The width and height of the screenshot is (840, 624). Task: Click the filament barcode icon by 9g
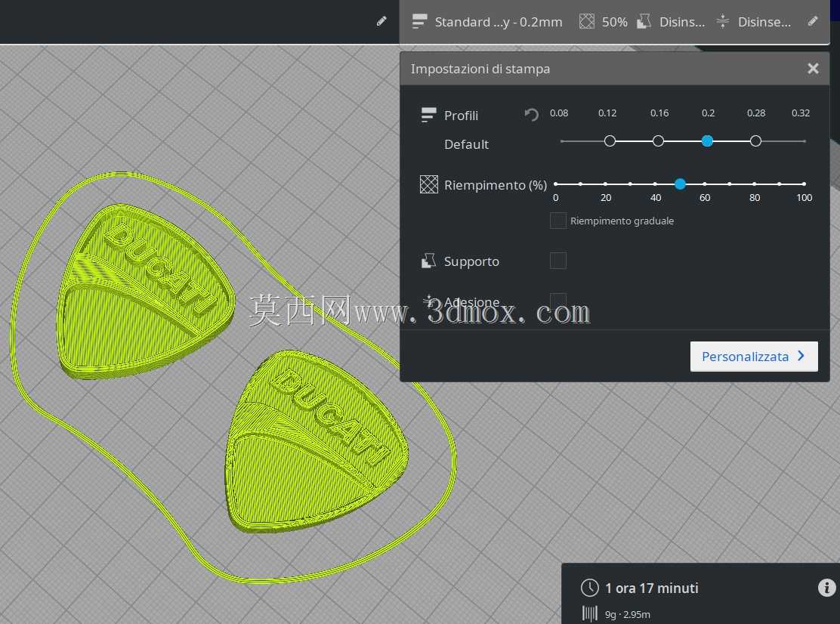590,614
